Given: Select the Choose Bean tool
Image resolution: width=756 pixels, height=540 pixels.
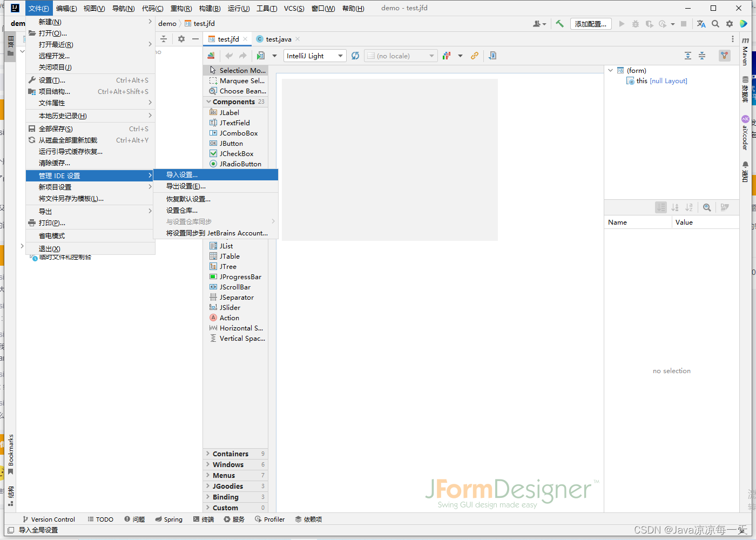Looking at the screenshot, I should 236,91.
